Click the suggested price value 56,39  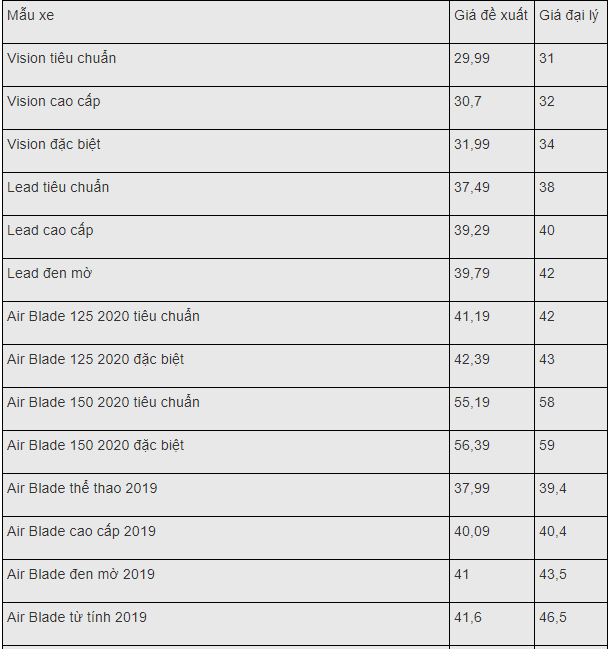471,445
